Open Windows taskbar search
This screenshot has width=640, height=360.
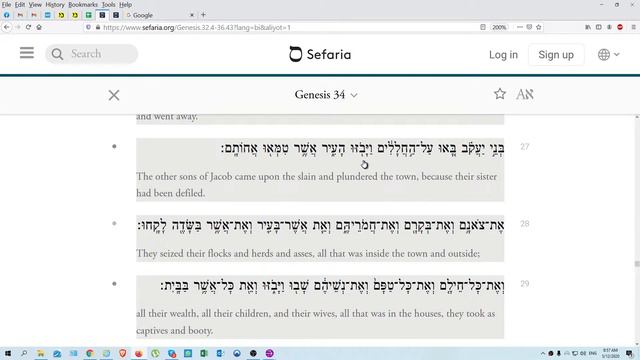[x=24, y=353]
